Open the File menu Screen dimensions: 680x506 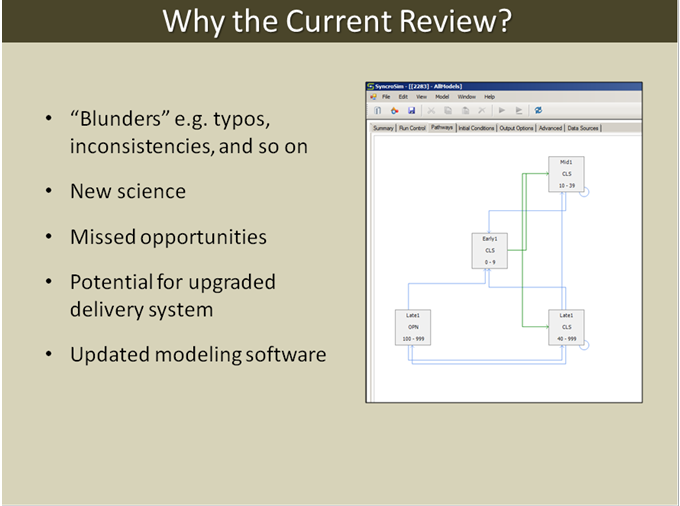(386, 97)
